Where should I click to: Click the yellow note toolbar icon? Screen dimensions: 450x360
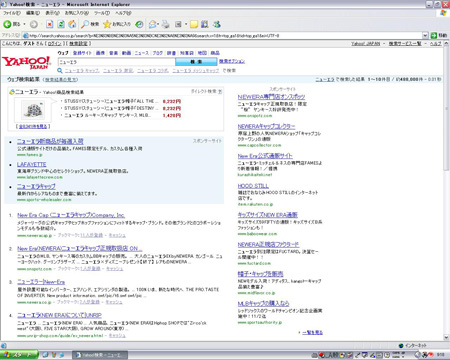coord(194,24)
